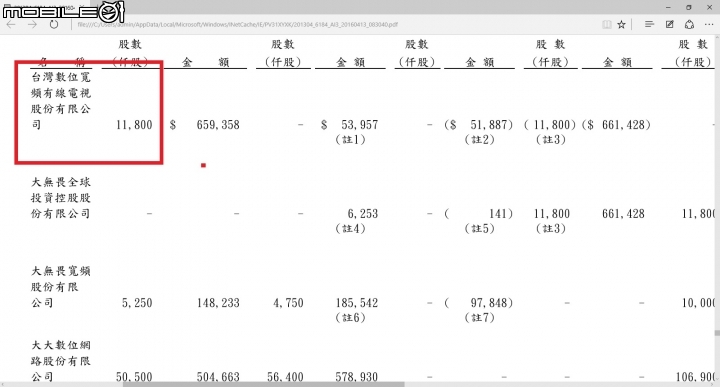Click the amount 51,887
Image resolution: width=720 pixels, height=387 pixels.
click(x=489, y=125)
